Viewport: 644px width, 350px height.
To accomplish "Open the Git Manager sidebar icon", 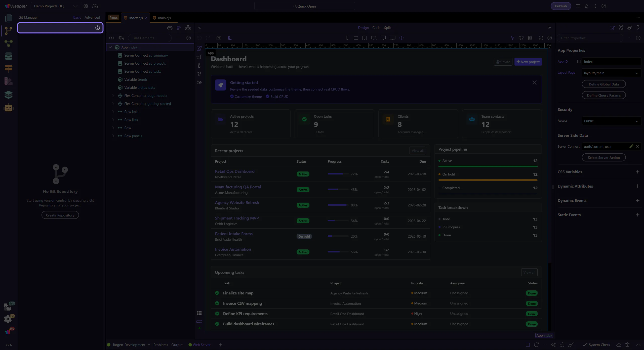I will [x=8, y=31].
